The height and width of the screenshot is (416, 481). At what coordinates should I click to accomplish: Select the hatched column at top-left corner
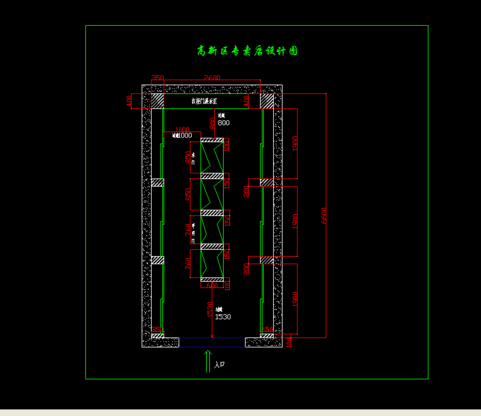[158, 101]
